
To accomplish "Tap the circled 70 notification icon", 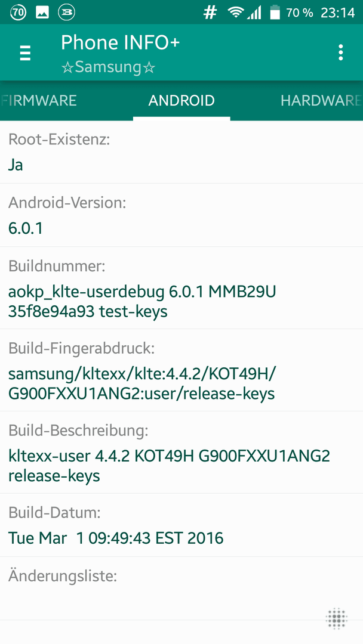I will pos(18,13).
